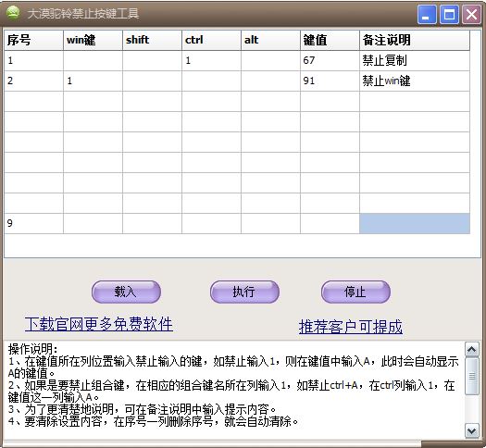This screenshot has height=448, width=486.
Task: Click the highlighted remark cell in row 9
Action: tap(415, 223)
